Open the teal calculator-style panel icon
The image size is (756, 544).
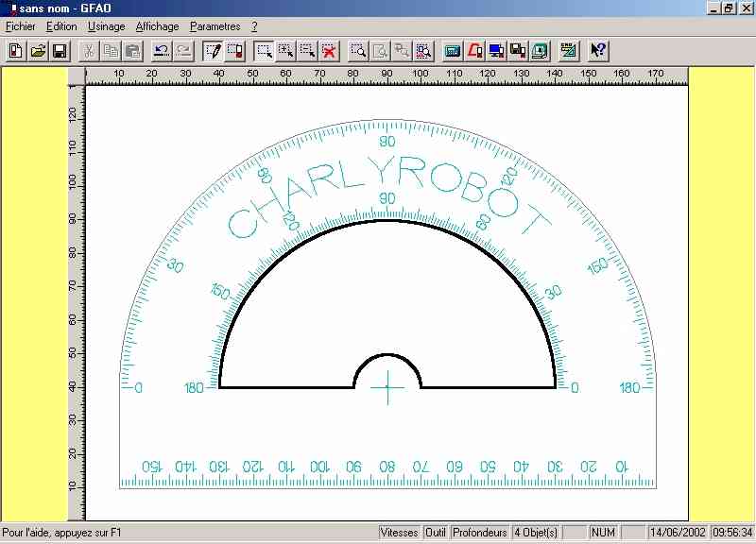pos(453,51)
